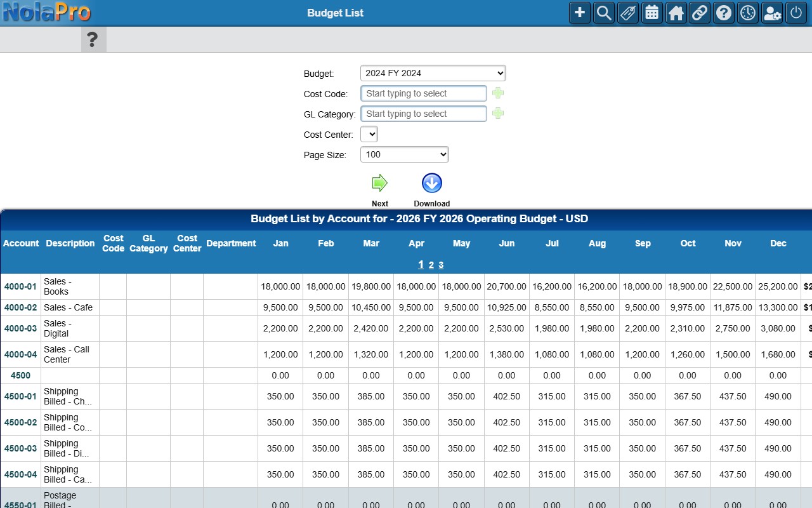Open the Cost Center dropdown
Image resolution: width=812 pixels, height=508 pixels.
[369, 134]
